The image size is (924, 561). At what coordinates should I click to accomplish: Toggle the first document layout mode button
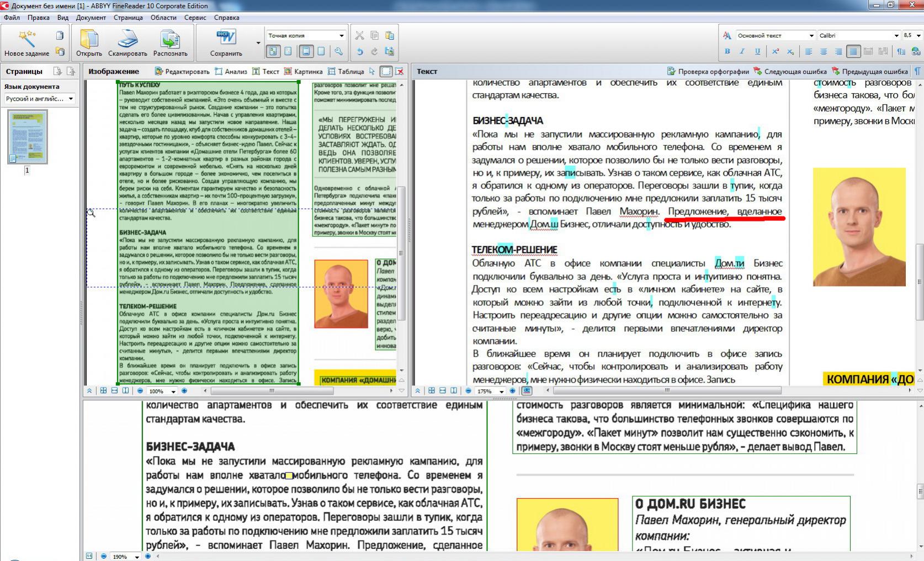[x=273, y=51]
